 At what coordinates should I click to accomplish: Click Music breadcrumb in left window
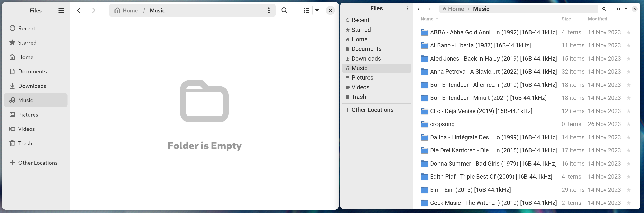[157, 10]
